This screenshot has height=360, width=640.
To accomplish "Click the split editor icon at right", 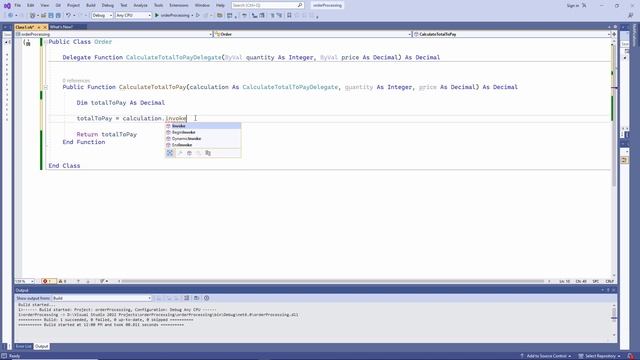I will (613, 34).
